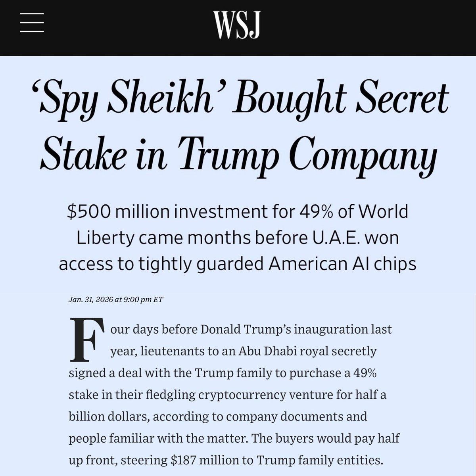This screenshot has height=476, width=476.
Task: Click the Jan. 31, 2026 timestamp
Action: 115,299
